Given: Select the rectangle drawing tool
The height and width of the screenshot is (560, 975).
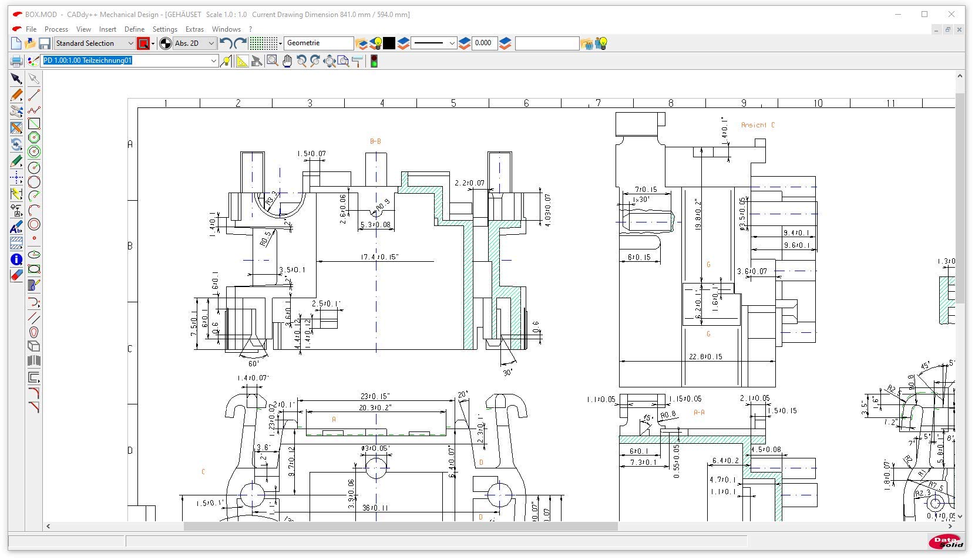Looking at the screenshot, I should tap(34, 123).
